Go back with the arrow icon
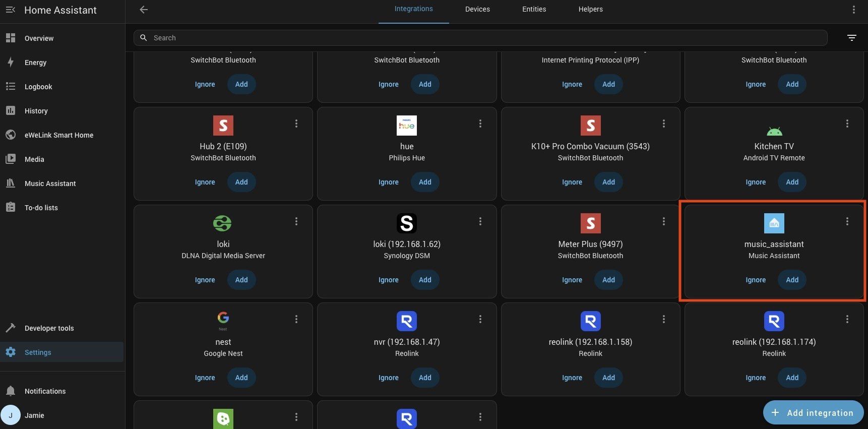 pyautogui.click(x=144, y=10)
